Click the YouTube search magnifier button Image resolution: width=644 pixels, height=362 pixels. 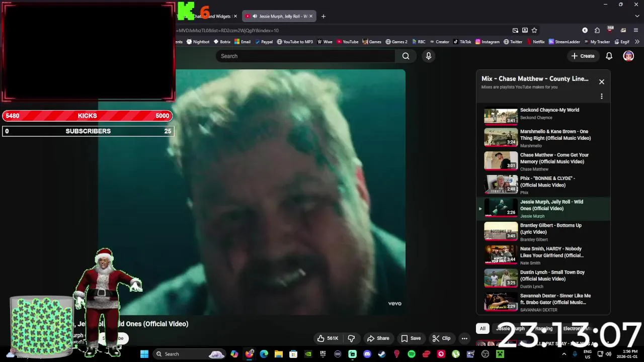[x=406, y=56]
